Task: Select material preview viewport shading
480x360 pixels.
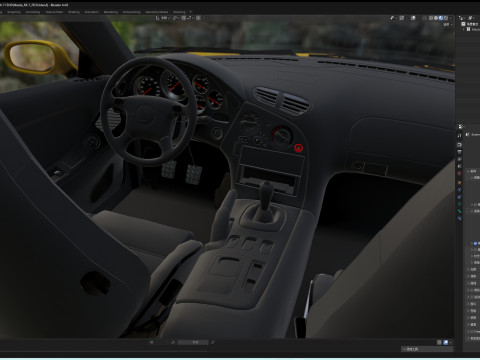Action: (x=441, y=18)
